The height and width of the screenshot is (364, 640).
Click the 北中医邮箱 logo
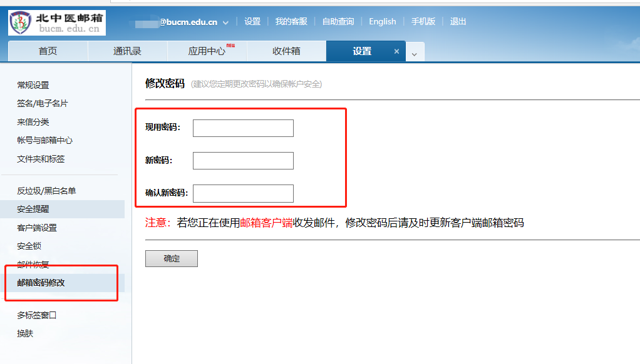point(57,23)
